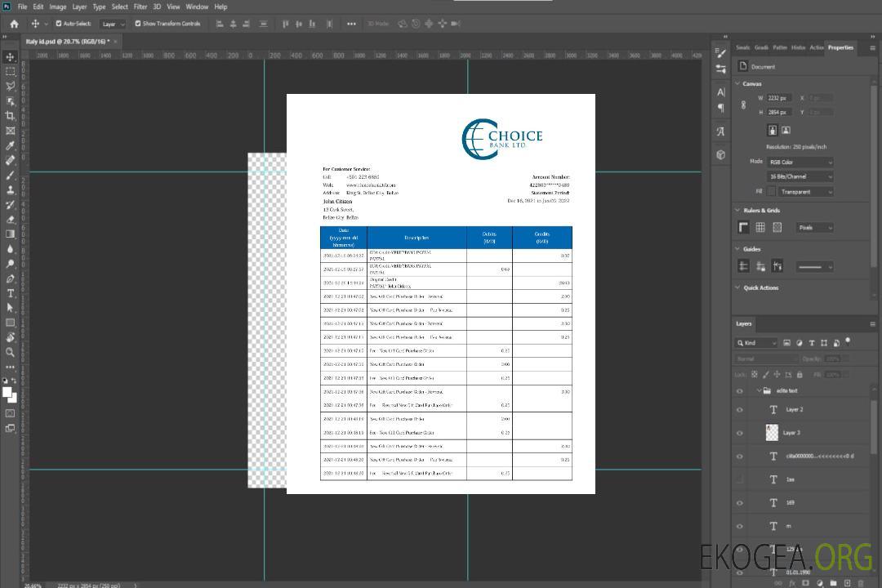Collapse the Canvas section

pyautogui.click(x=737, y=84)
